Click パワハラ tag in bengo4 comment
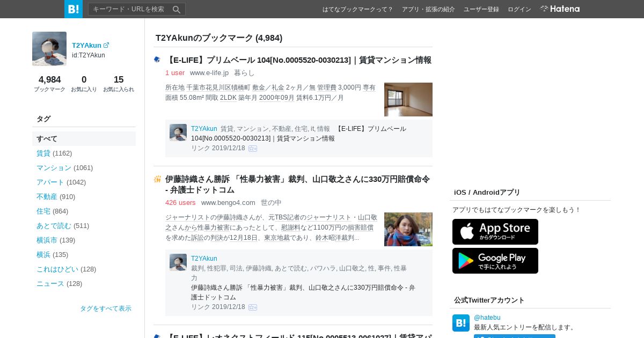This screenshot has width=644, height=338. [322, 268]
